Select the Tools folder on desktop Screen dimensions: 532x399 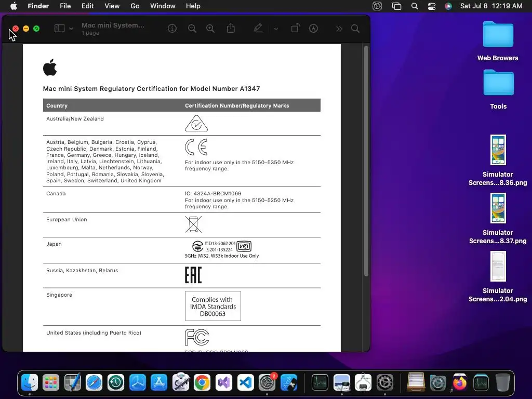pyautogui.click(x=498, y=83)
